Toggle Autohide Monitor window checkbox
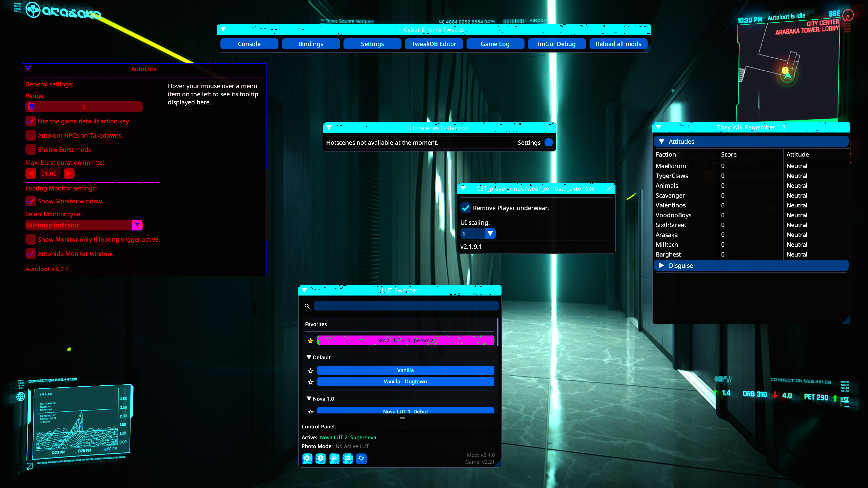The height and width of the screenshot is (488, 868). tap(31, 253)
